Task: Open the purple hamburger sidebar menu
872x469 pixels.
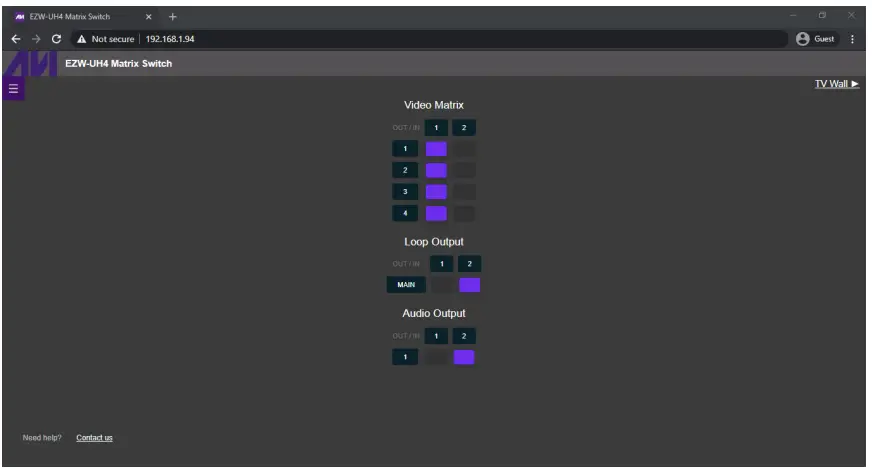Action: (x=13, y=89)
